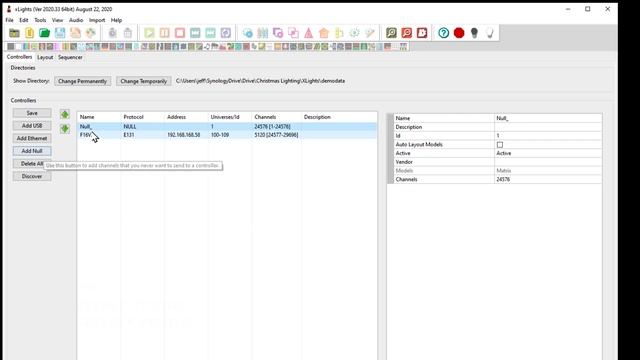
Task: Edit the Channels property value 24576
Action: click(548, 179)
